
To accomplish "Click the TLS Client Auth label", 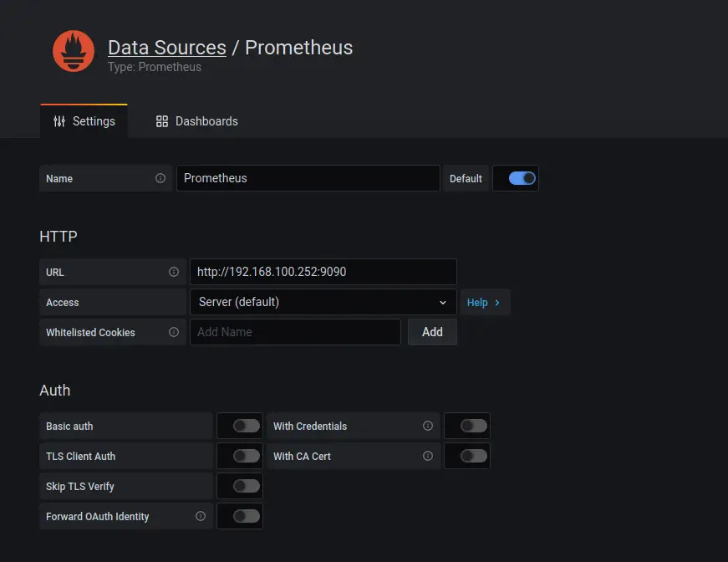I will 81,456.
